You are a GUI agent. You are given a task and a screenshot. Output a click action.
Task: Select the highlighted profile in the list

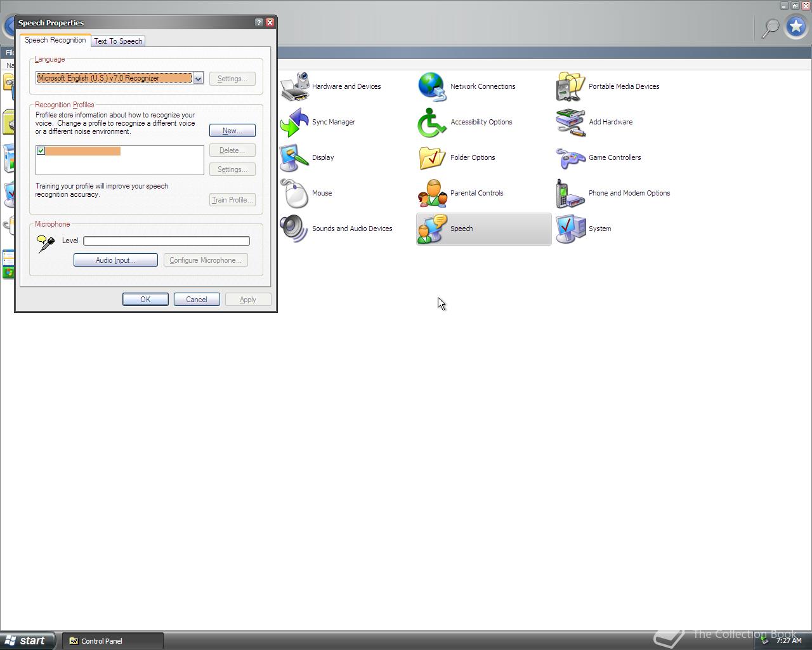(x=82, y=150)
